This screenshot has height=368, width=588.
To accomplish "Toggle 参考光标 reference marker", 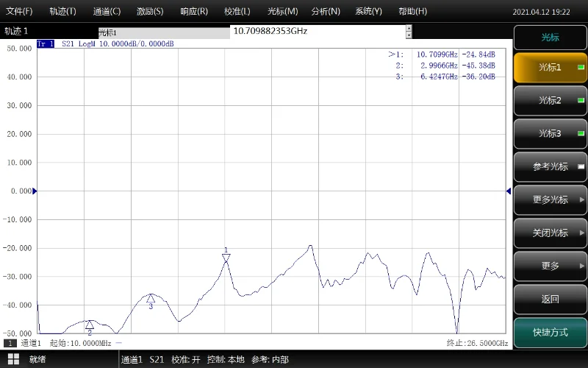I will 550,167.
